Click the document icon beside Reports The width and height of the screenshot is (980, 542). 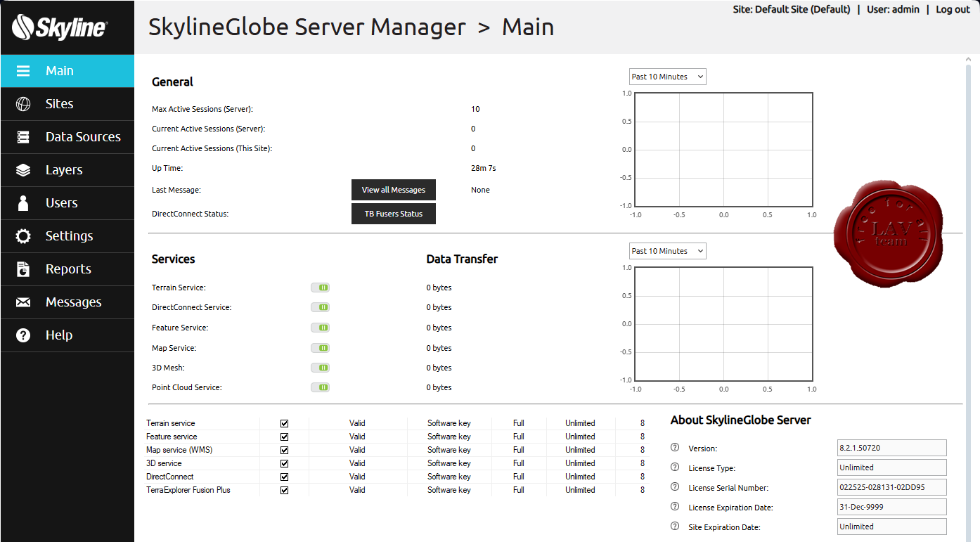(23, 269)
